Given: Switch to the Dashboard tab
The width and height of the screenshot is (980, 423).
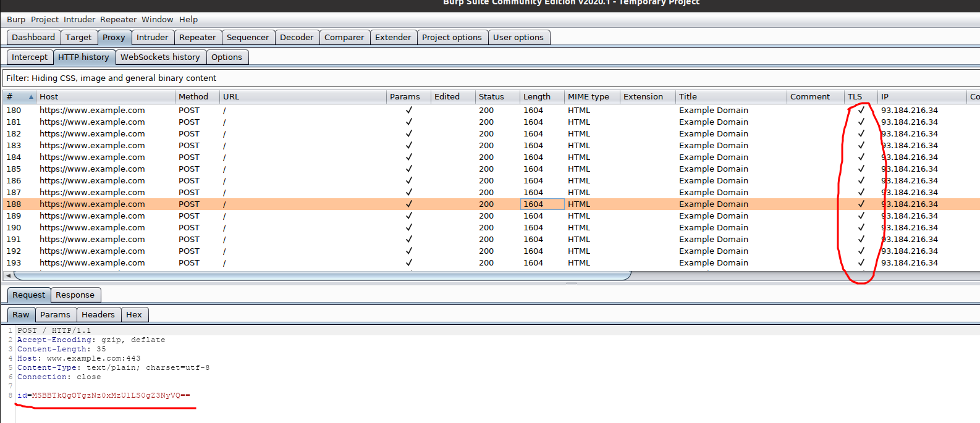Looking at the screenshot, I should click(33, 38).
